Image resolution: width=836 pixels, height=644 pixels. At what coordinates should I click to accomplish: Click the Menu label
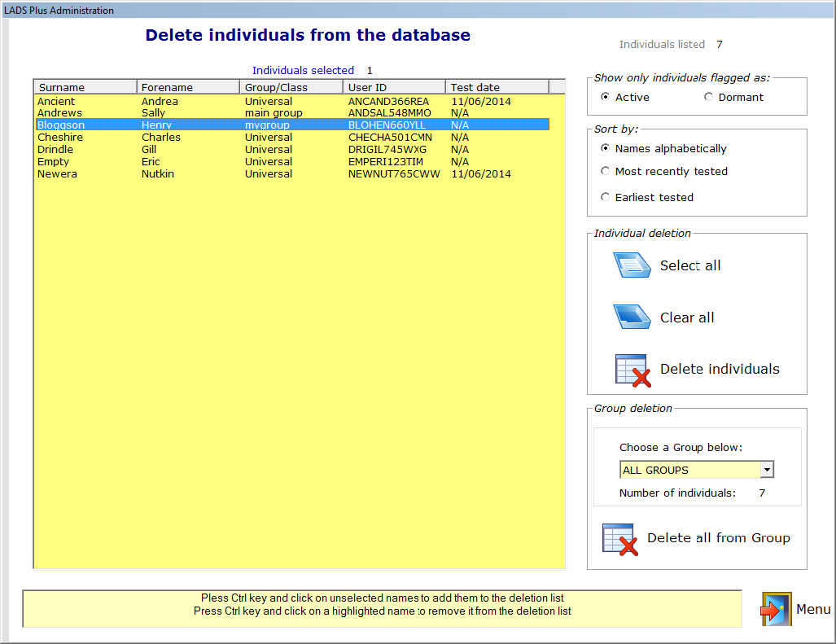click(813, 609)
